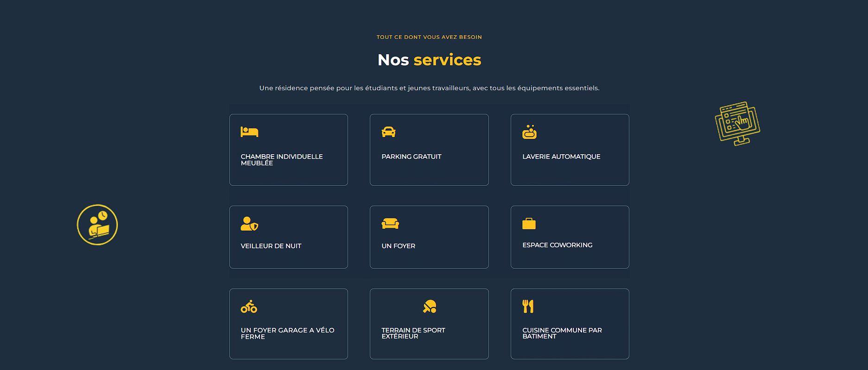Click the Veilleur de Nuit label
868x370 pixels.
(271, 246)
